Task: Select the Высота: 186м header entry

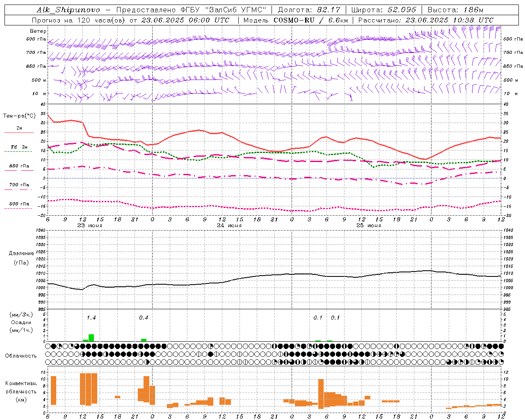Action: coord(455,10)
